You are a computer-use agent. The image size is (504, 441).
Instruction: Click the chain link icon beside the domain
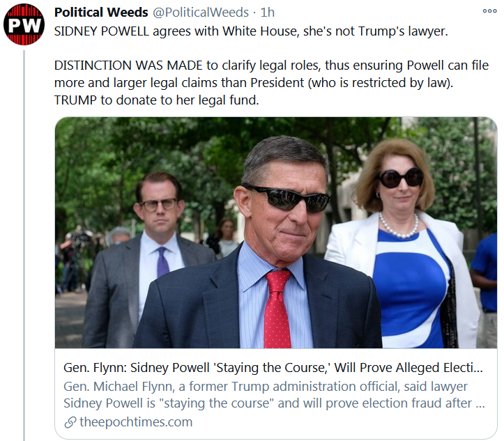coord(70,422)
